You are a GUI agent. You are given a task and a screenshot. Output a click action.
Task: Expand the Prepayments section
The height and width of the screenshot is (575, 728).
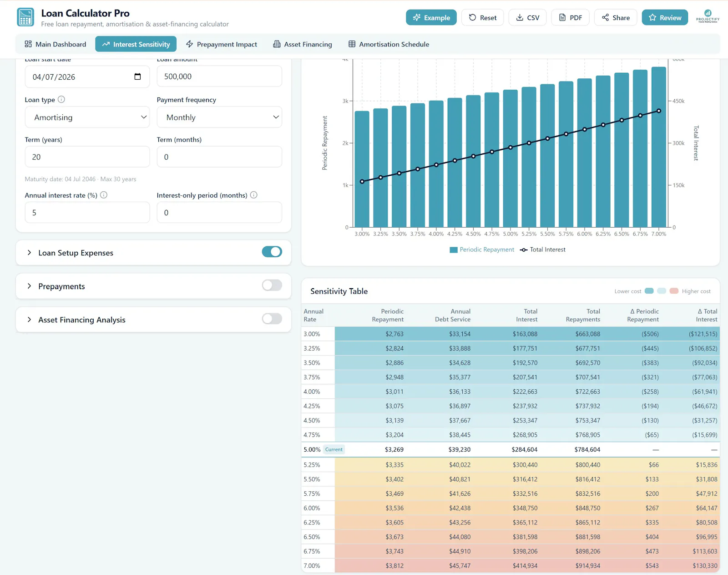[x=30, y=286]
